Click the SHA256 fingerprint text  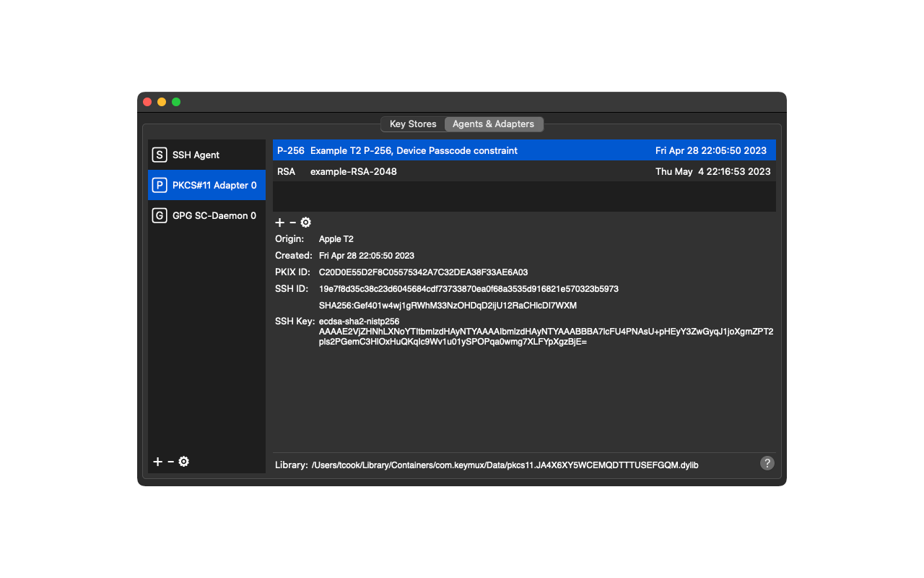click(x=448, y=306)
